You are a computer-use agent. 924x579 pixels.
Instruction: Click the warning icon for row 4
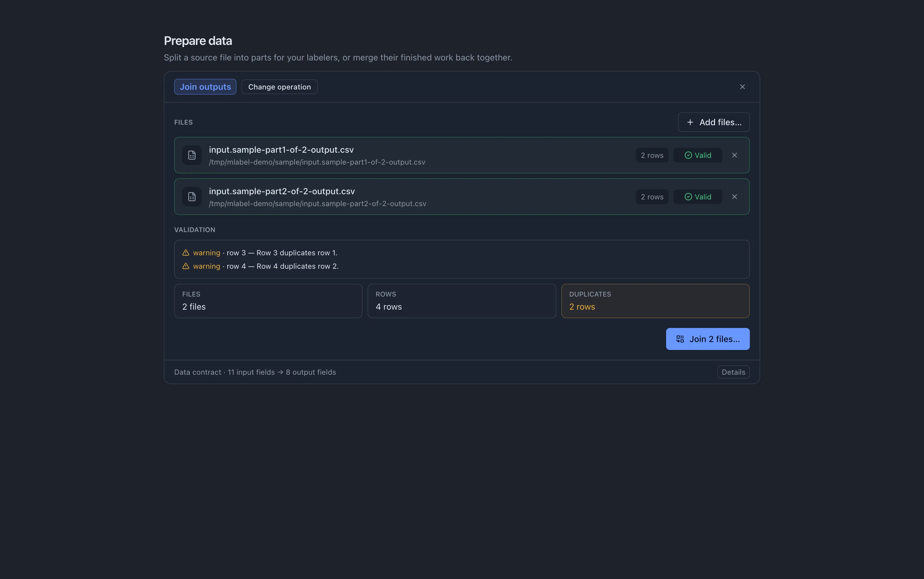(x=185, y=266)
